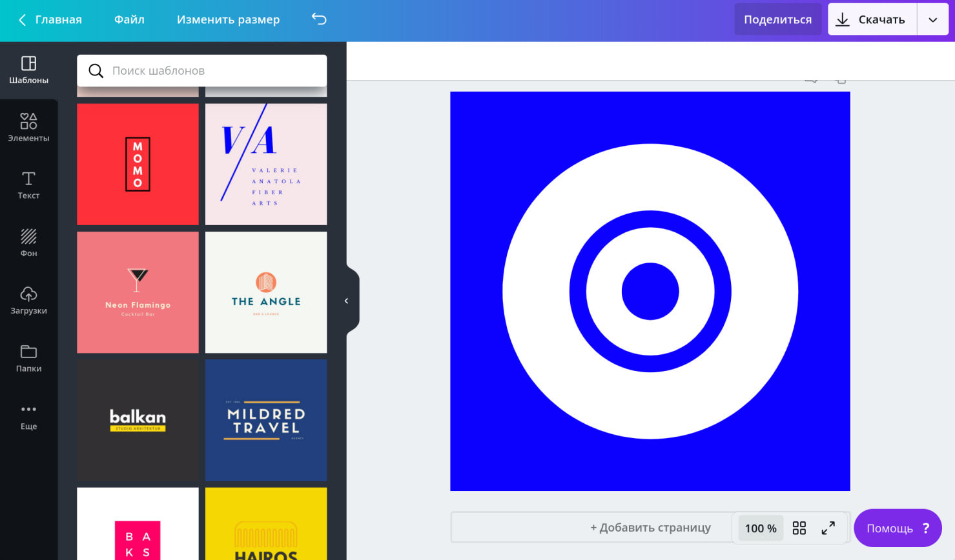Click + Добавить страницу button
The image size is (955, 560).
click(650, 528)
